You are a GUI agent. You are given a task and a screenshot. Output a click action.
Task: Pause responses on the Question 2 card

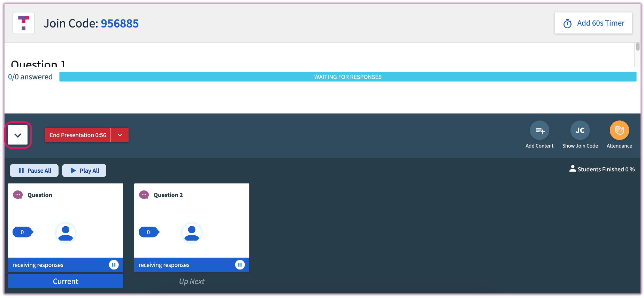(240, 265)
